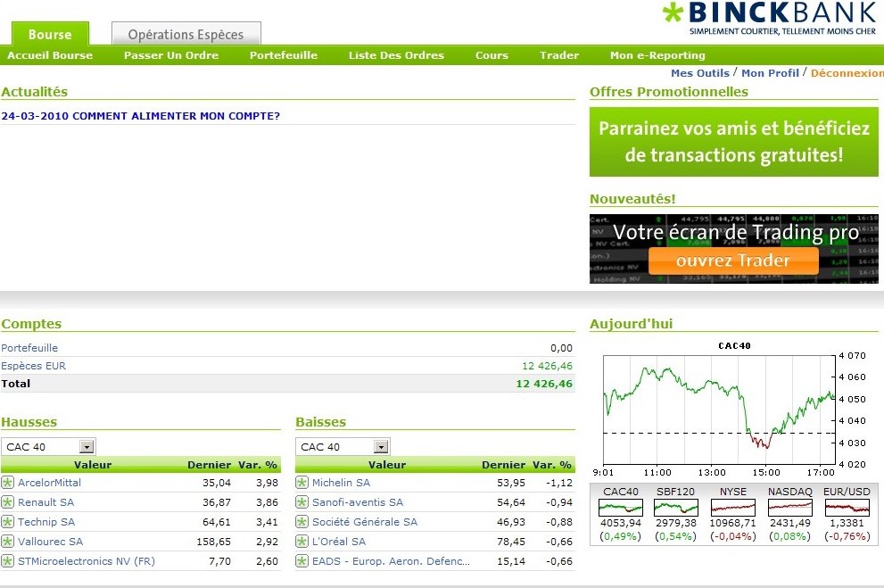Screen dimensions: 884x588
Task: Click the star icon beside L'Oréal SA
Action: click(302, 542)
